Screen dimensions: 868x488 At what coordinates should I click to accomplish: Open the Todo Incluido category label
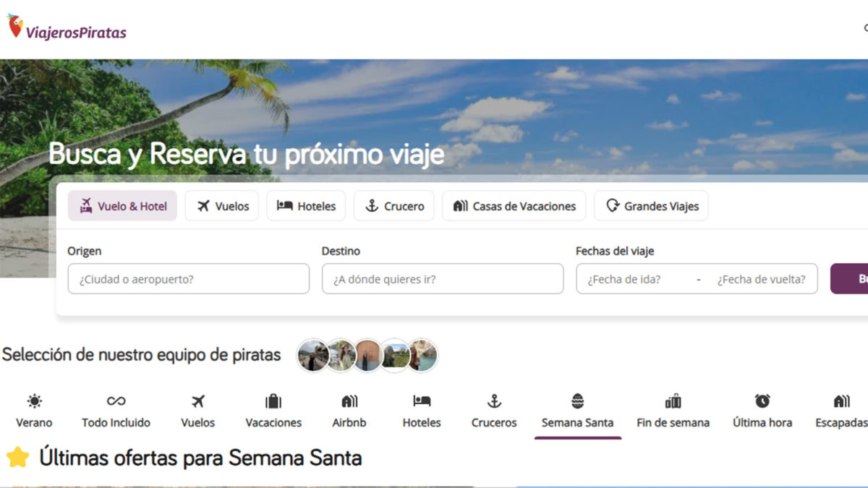tap(116, 423)
